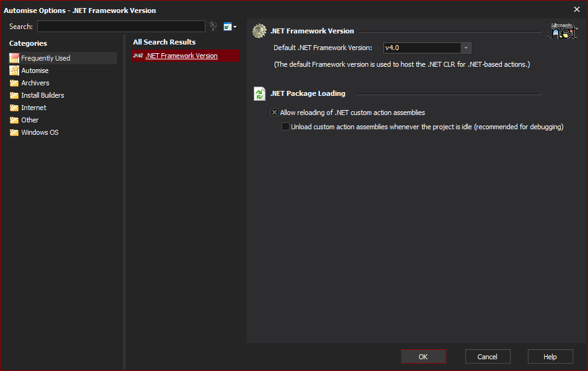The image size is (588, 371).
Task: Select the Automise category
Action: coord(35,70)
